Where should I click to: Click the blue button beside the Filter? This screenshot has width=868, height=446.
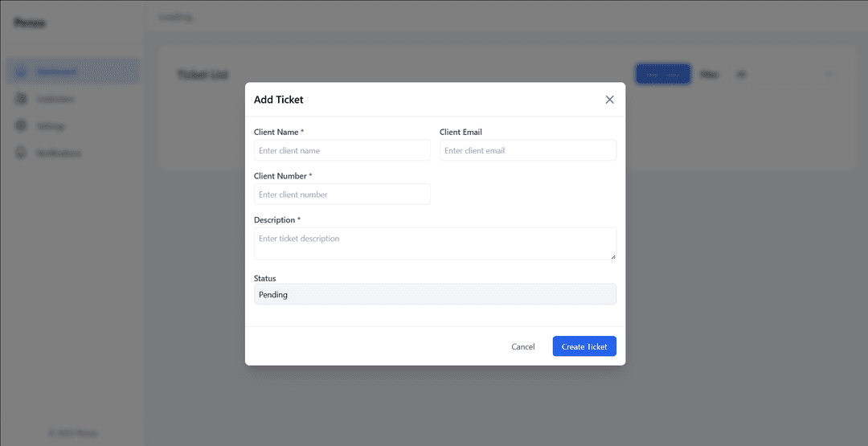coord(663,74)
